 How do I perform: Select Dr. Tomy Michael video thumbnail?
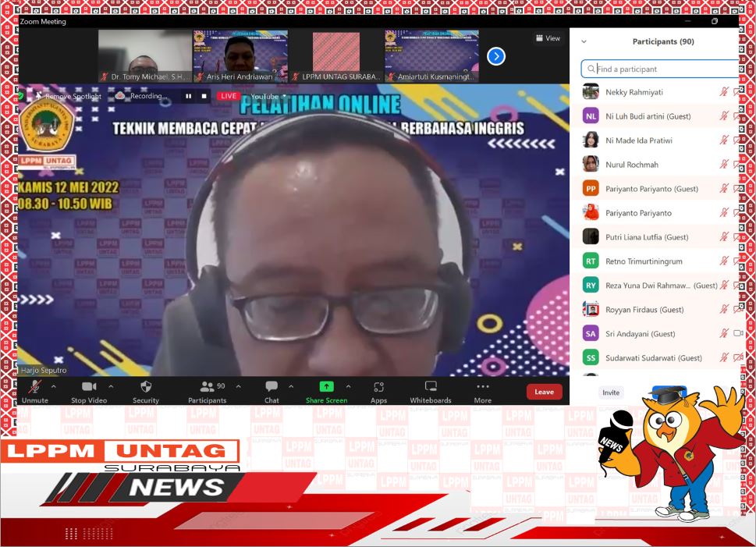(x=145, y=55)
